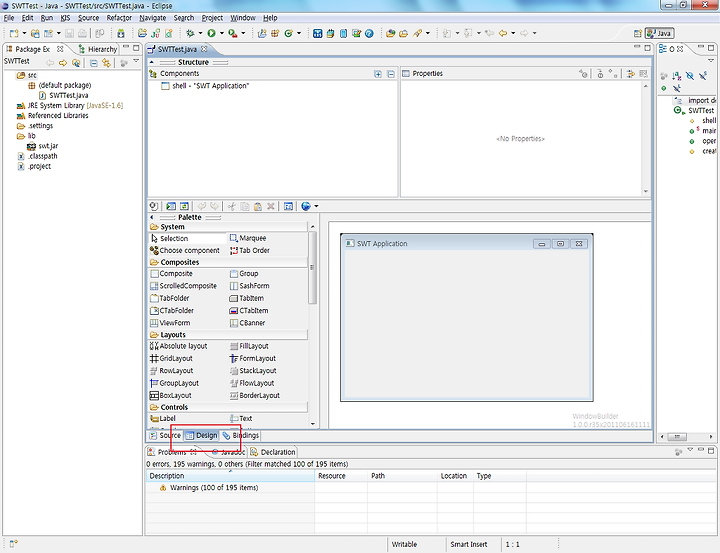The image size is (720, 553).
Task: Choose FillLayout in the Layouts palette
Action: click(x=249, y=346)
